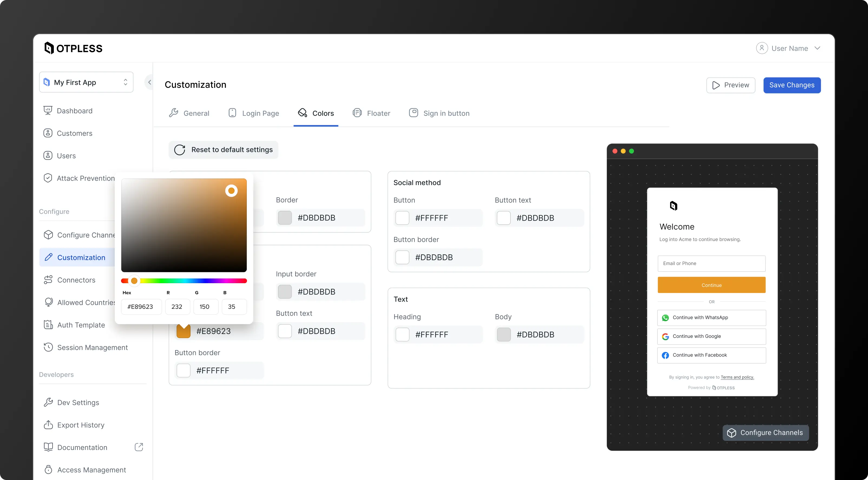Click the user avatar icon
Image resolution: width=868 pixels, height=480 pixels.
coord(762,48)
